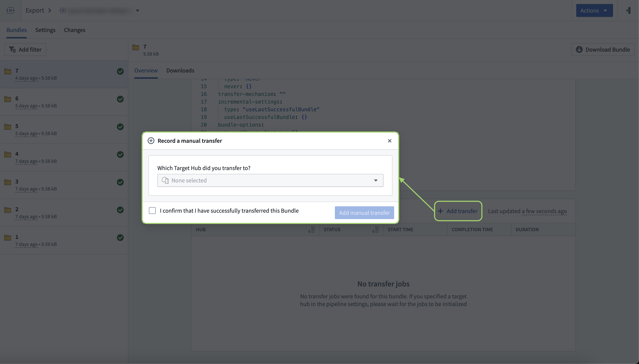Image resolution: width=639 pixels, height=364 pixels.
Task: Click the collapse sidebar panel icon at top right
Action: pyautogui.click(x=628, y=10)
